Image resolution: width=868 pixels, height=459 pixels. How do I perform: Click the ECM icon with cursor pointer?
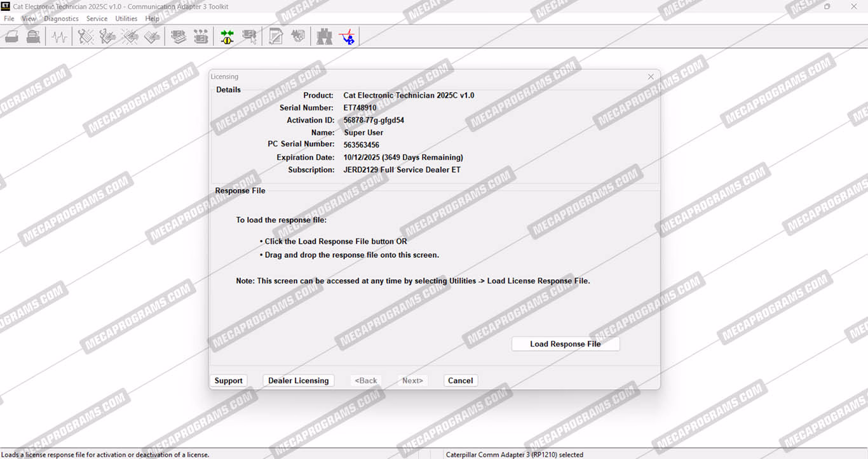pyautogui.click(x=249, y=37)
